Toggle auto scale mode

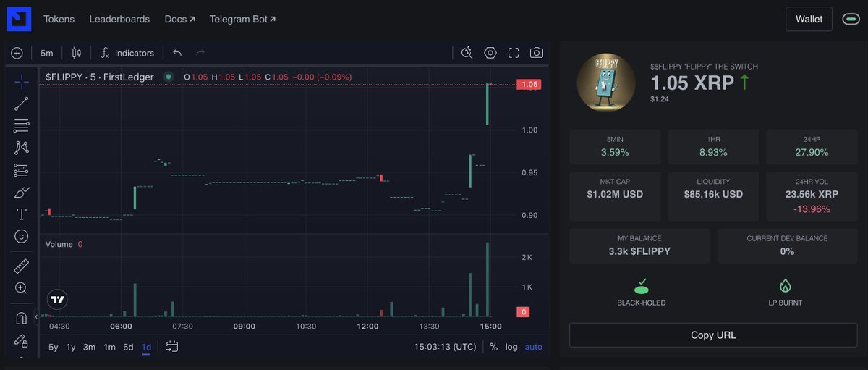pos(533,347)
